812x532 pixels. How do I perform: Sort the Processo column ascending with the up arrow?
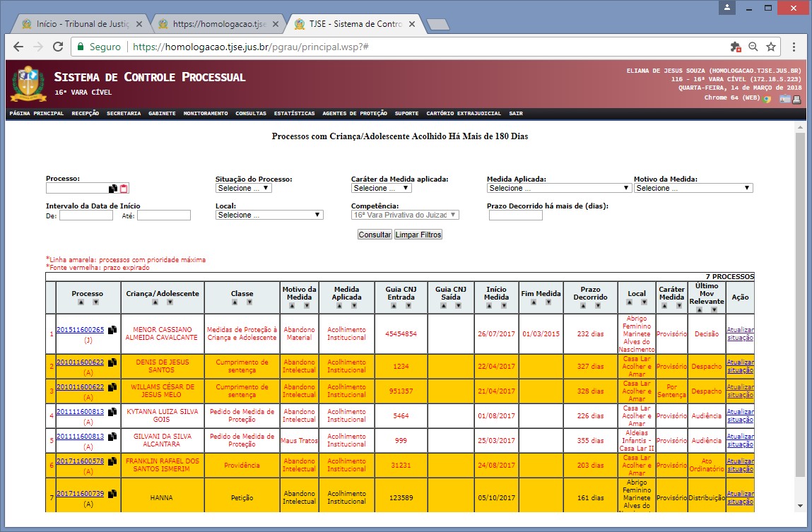pos(81,302)
